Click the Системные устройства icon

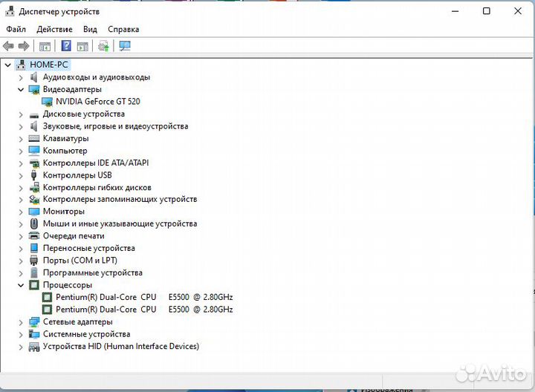34,334
